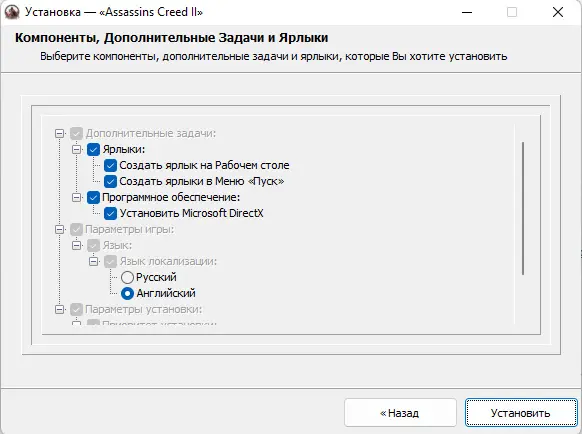582x434 pixels.
Task: Click the Параметры игры label
Action: click(x=130, y=229)
